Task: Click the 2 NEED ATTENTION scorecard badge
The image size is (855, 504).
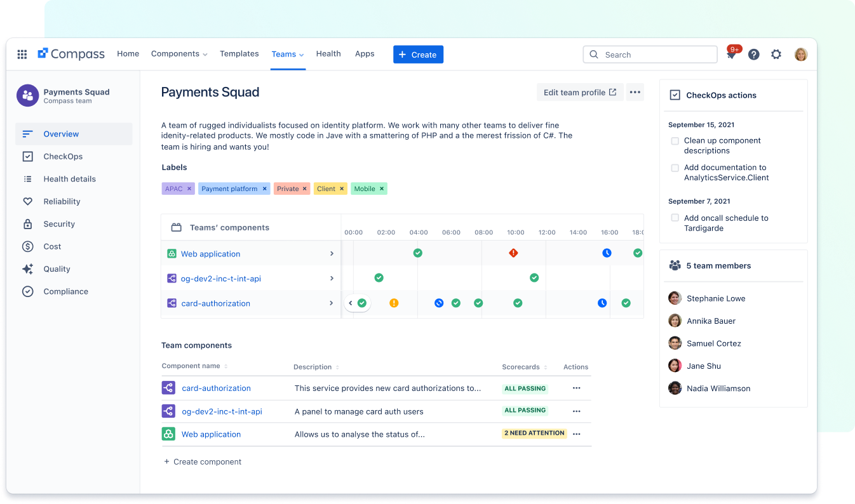Action: pos(534,433)
